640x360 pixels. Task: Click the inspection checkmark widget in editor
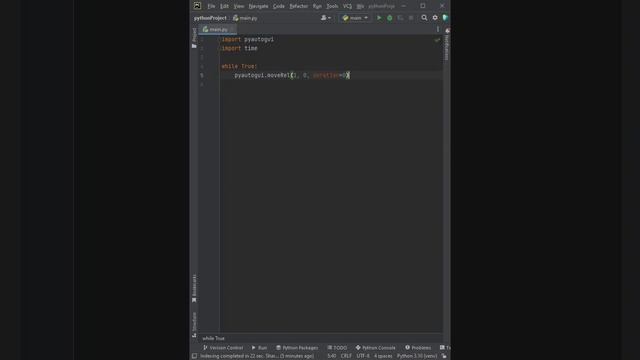pyautogui.click(x=437, y=40)
